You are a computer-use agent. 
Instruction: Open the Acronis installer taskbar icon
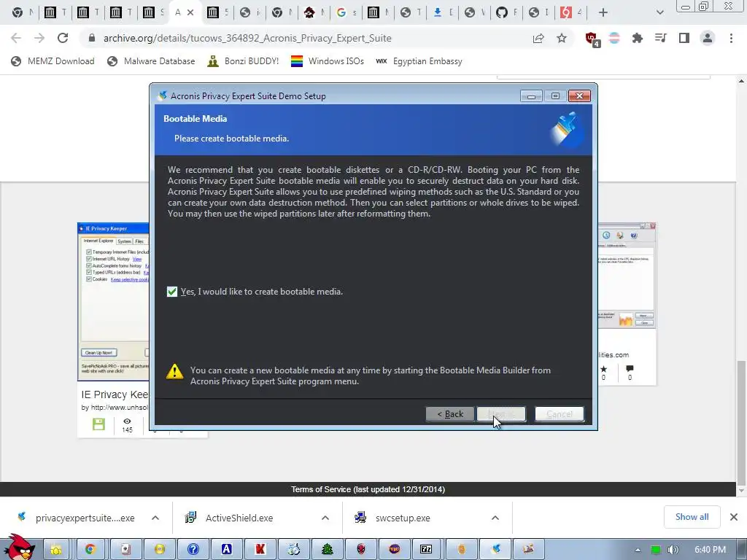(x=496, y=549)
